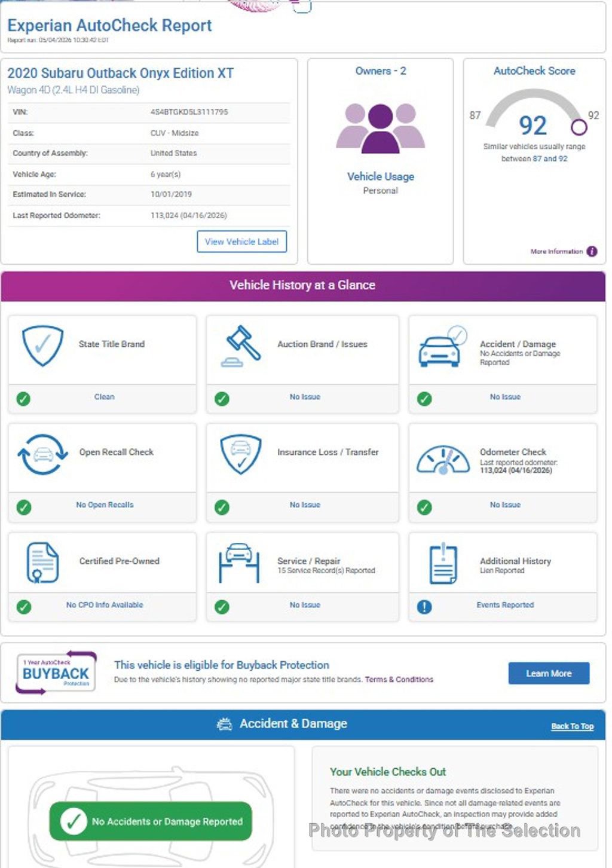Image resolution: width=612 pixels, height=868 pixels.
Task: Click the Owners - 2 heading
Action: pyautogui.click(x=381, y=71)
